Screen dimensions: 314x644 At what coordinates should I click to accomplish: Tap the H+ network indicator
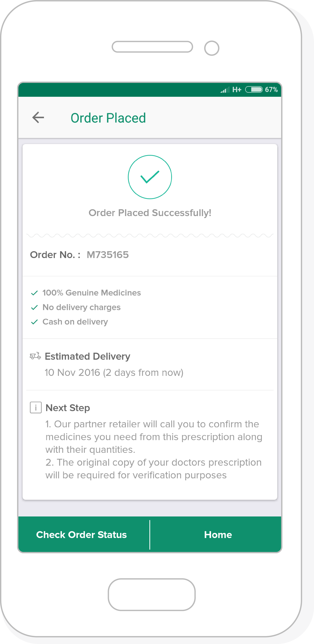pyautogui.click(x=237, y=90)
